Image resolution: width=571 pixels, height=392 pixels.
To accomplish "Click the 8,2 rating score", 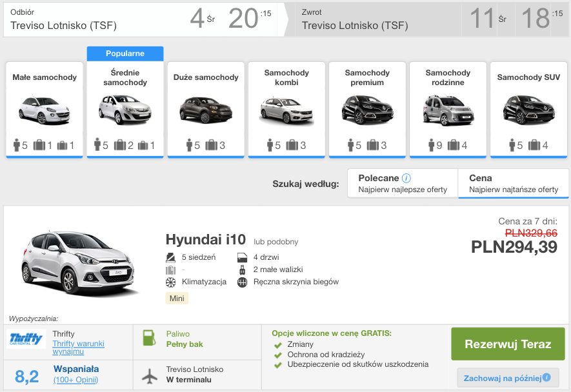I will [26, 377].
